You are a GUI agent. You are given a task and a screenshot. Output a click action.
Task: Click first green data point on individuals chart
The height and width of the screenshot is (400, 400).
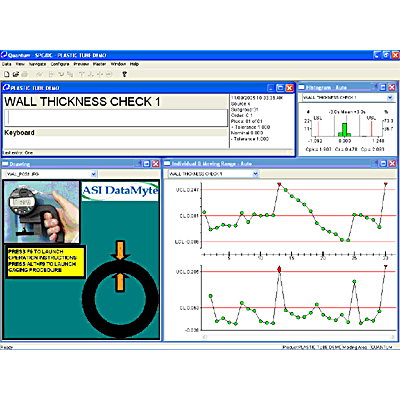point(204,212)
